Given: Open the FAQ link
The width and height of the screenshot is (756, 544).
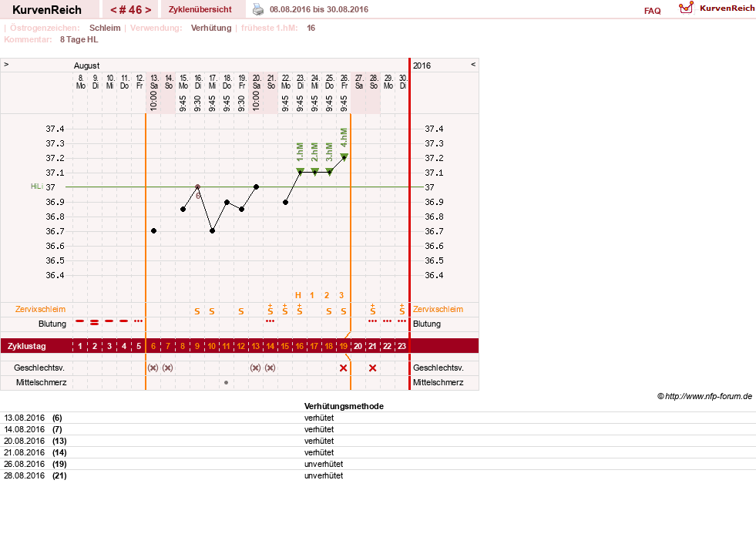Looking at the screenshot, I should pyautogui.click(x=652, y=11).
